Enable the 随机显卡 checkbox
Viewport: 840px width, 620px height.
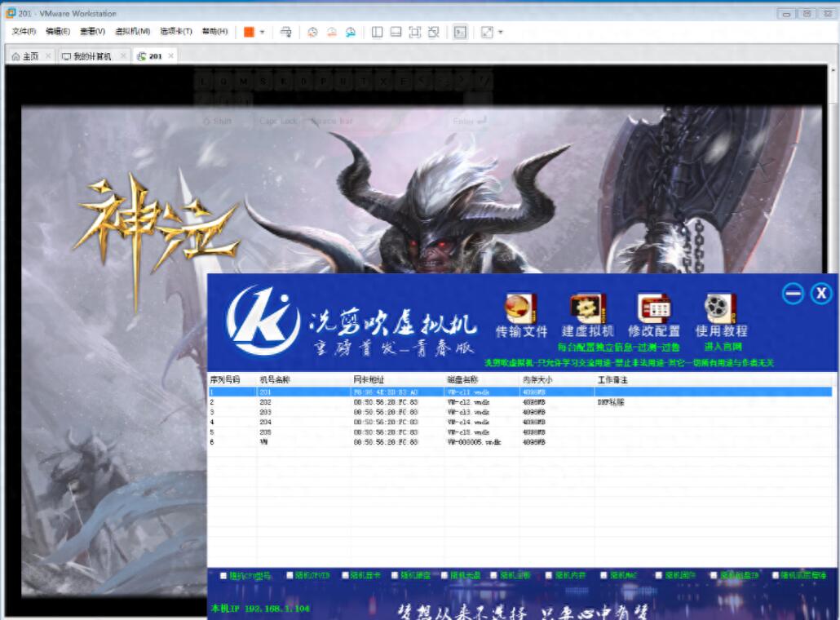346,575
